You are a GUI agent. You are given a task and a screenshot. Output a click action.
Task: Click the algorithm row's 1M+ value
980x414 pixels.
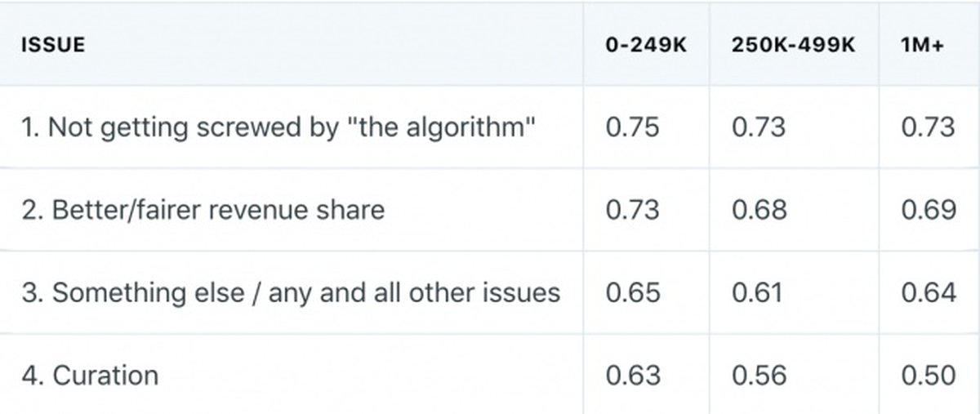[928, 128]
